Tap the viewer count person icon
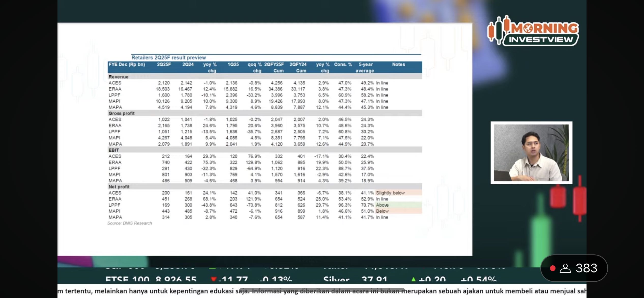This screenshot has height=298, width=644. pos(565,268)
